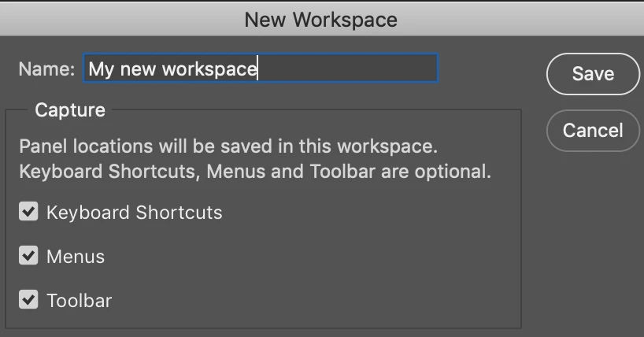The image size is (644, 337).
Task: Uncheck the Keyboard Shortcuts checkbox
Action: point(28,212)
